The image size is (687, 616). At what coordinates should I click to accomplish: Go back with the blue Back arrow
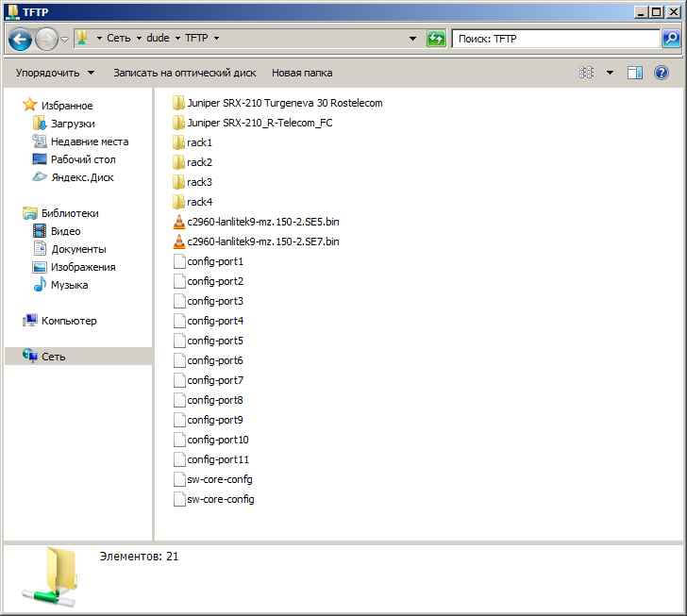(20, 40)
